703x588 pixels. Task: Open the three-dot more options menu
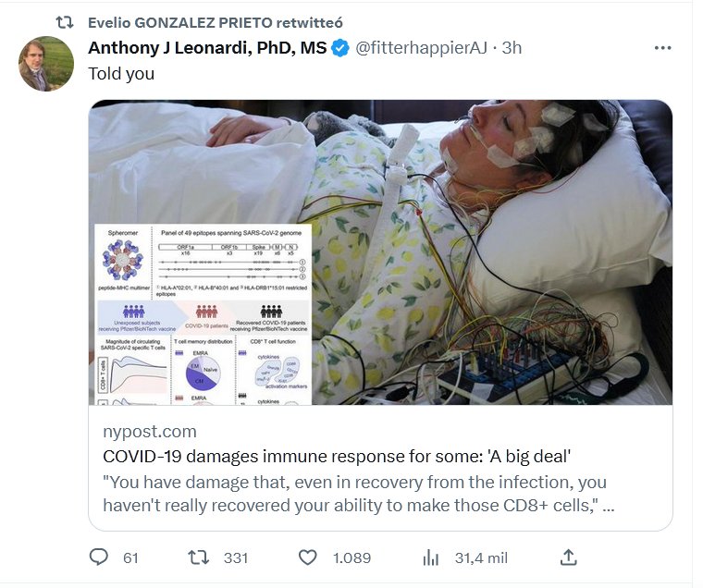point(662,48)
